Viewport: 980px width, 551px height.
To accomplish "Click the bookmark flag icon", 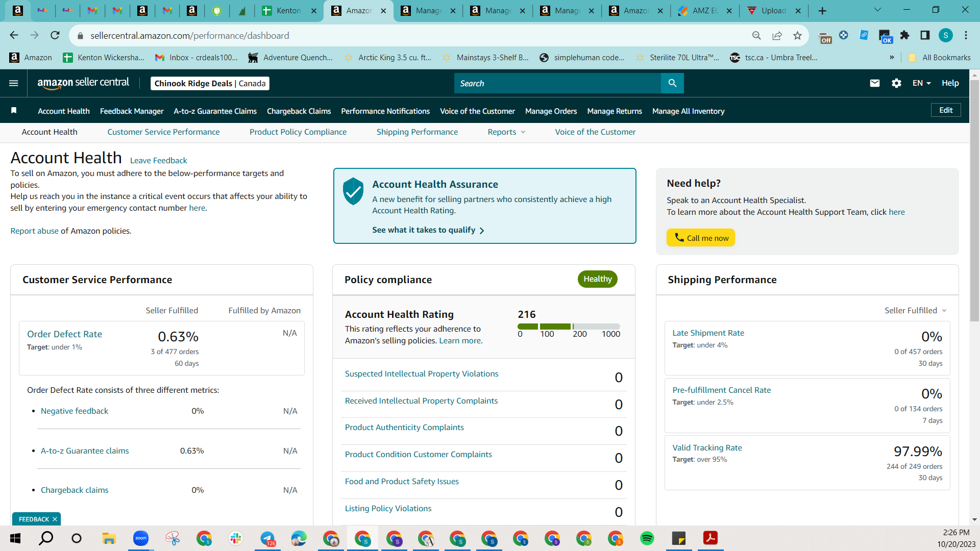I will click(x=14, y=111).
